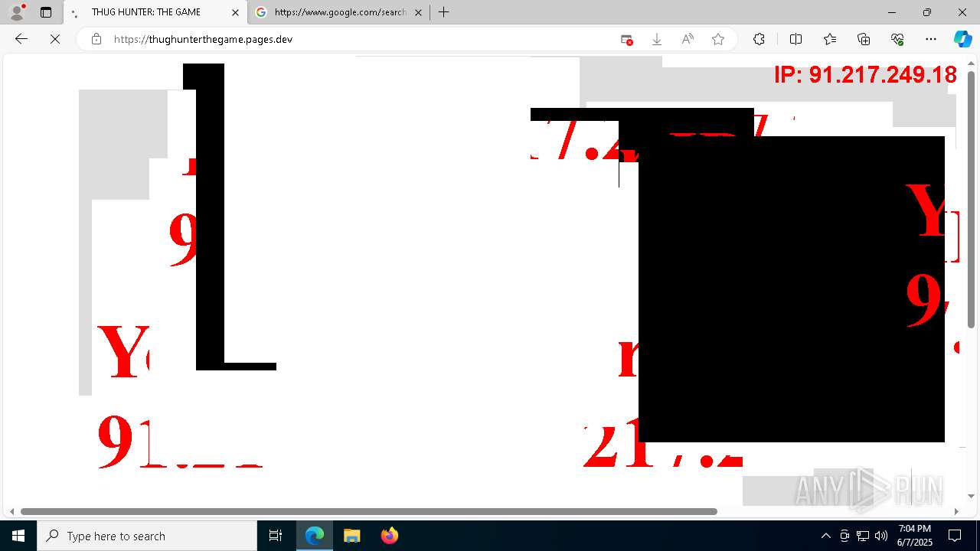The height and width of the screenshot is (551, 980).
Task: Open Browser essentials heart icon
Action: [x=897, y=39]
